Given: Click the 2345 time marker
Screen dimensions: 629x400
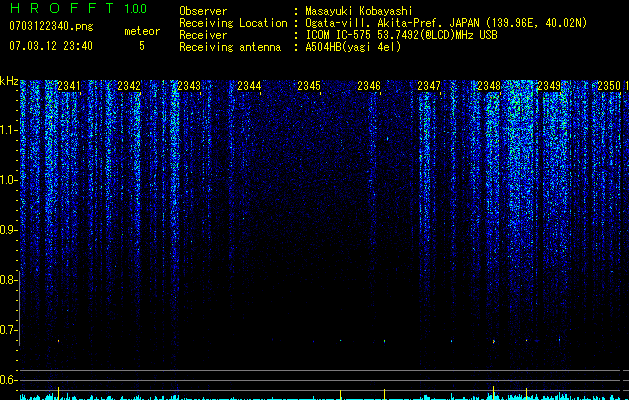Looking at the screenshot, I should pos(309,86).
